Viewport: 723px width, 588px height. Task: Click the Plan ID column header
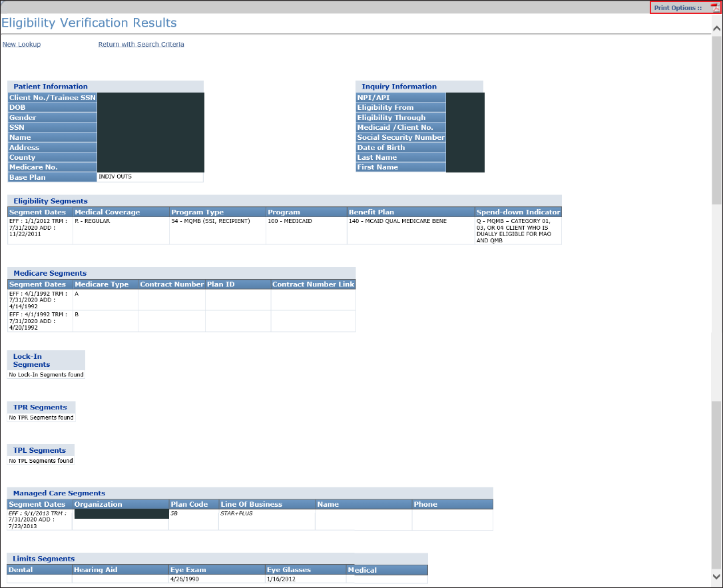238,284
